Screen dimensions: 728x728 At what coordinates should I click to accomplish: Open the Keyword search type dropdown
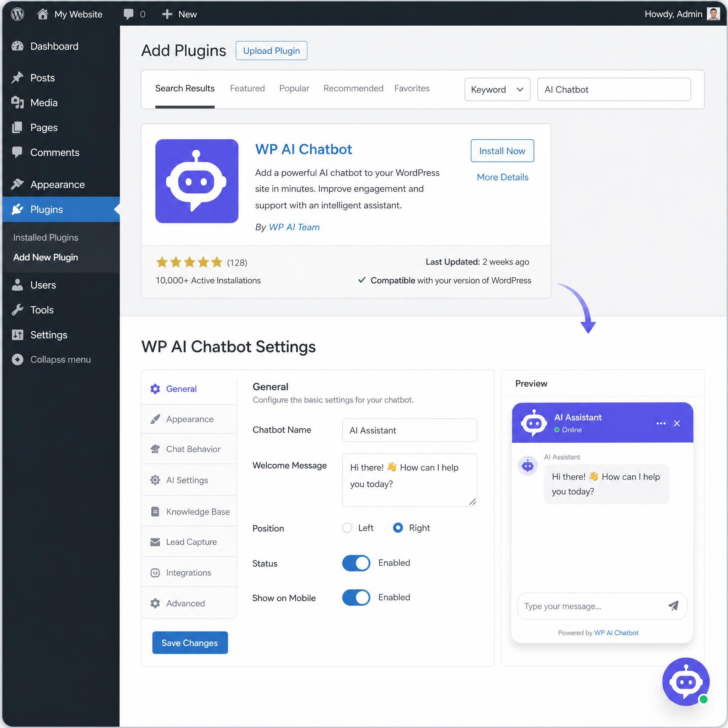click(497, 89)
